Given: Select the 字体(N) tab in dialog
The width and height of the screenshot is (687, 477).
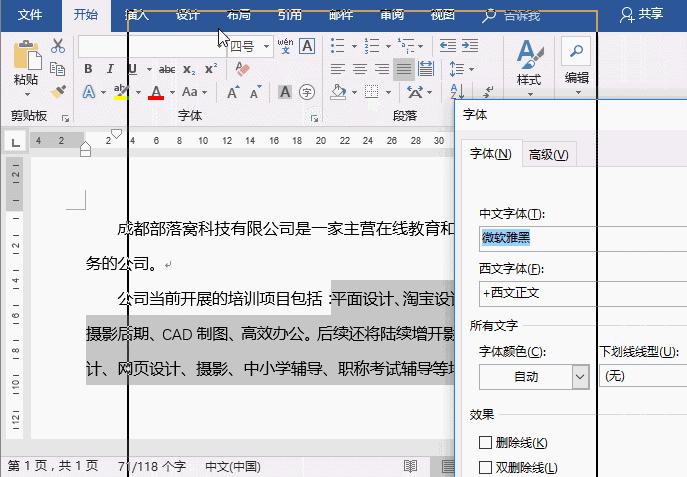Looking at the screenshot, I should pyautogui.click(x=491, y=154).
